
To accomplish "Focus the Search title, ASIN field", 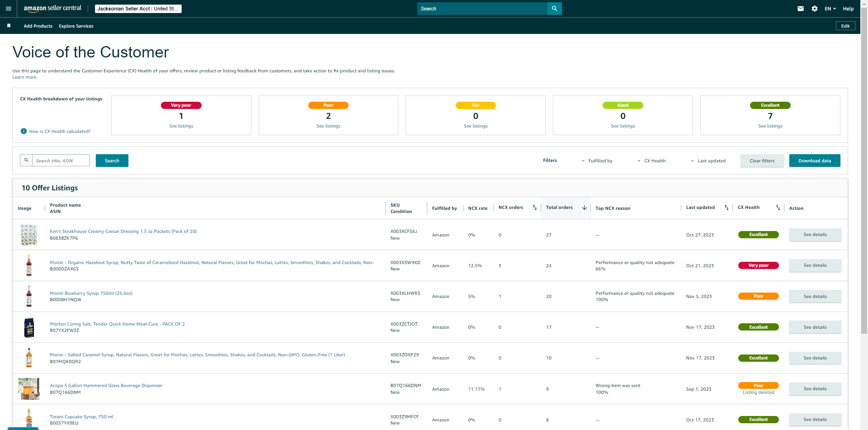I will tap(61, 161).
